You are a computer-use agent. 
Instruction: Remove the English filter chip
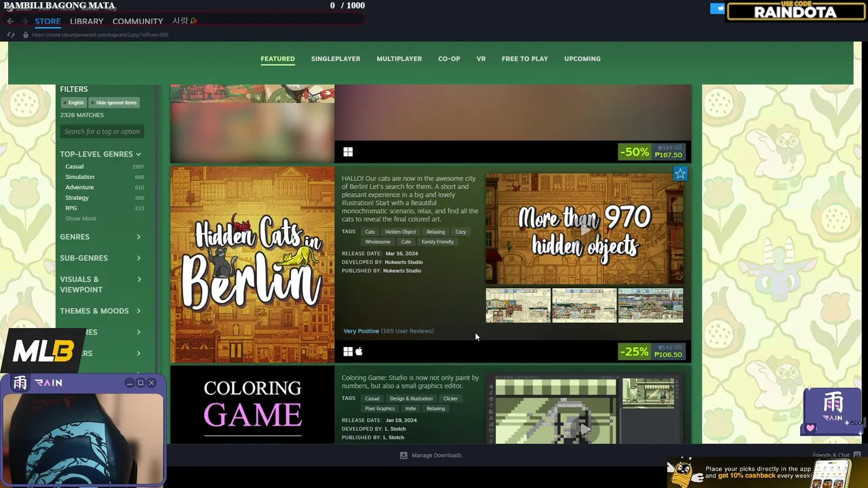click(x=73, y=102)
